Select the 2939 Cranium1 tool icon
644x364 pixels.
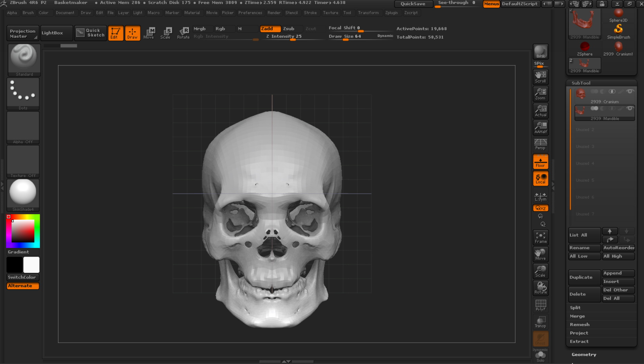(618, 49)
